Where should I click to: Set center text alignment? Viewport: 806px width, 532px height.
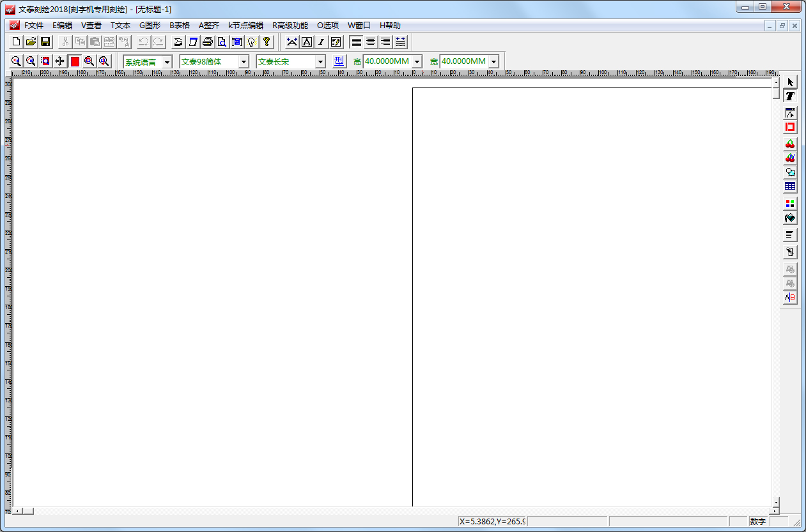(371, 42)
